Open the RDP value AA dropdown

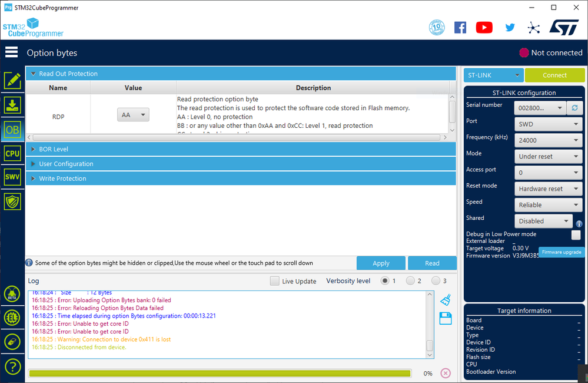pyautogui.click(x=133, y=115)
